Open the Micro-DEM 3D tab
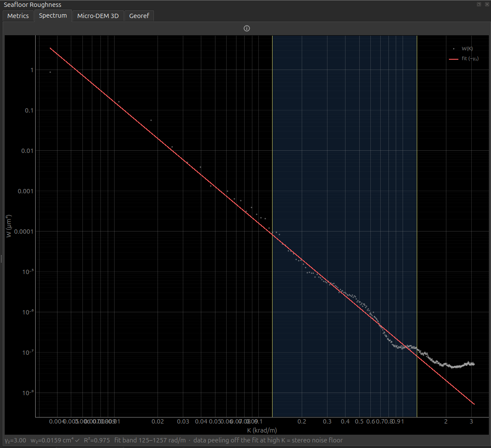 click(x=98, y=15)
